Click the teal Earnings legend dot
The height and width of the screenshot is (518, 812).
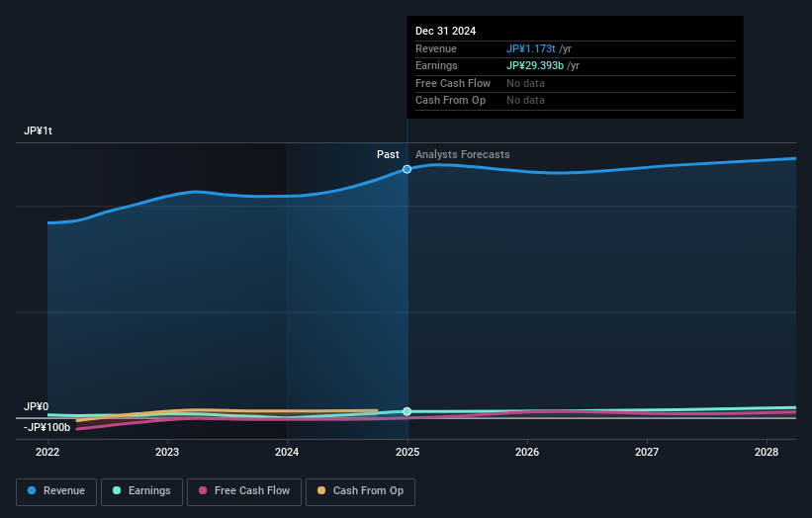click(x=117, y=490)
